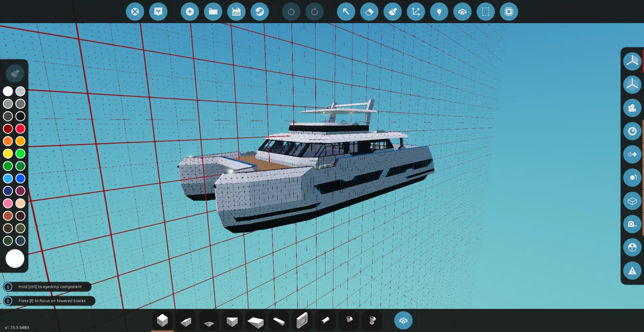644x332 pixels.
Task: Open the load vehicle folder icon
Action: pos(213,12)
